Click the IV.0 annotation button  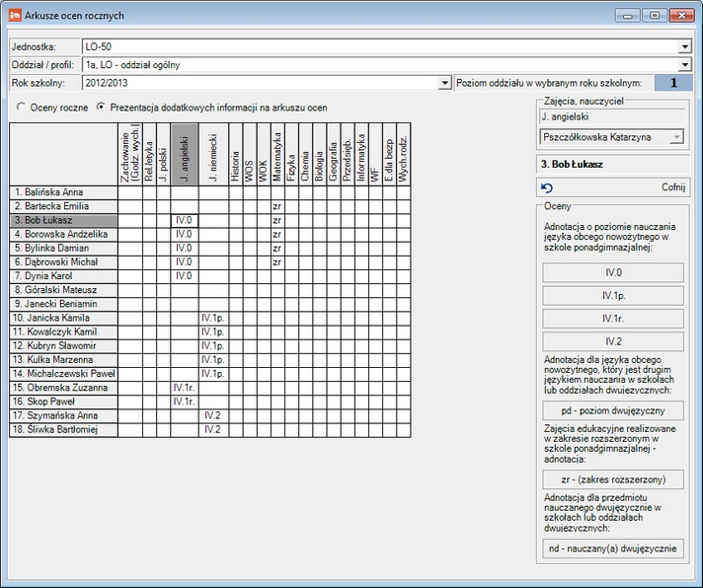[x=613, y=272]
